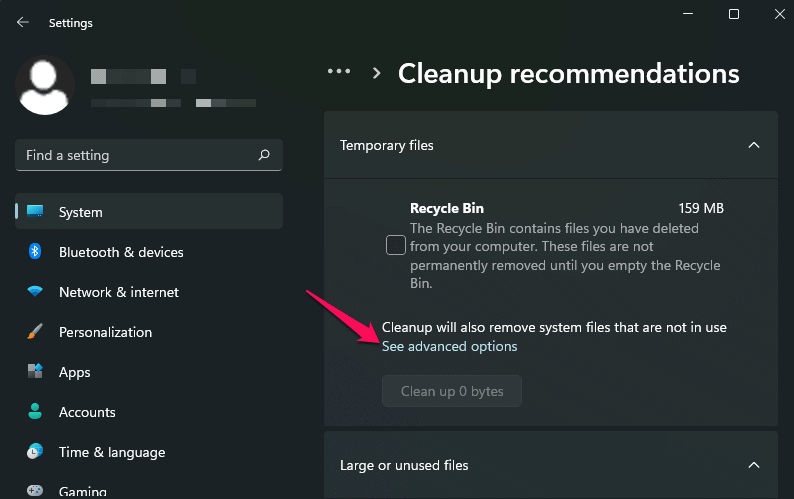Open the Gaming settings page
This screenshot has height=499, width=794.
(x=82, y=491)
